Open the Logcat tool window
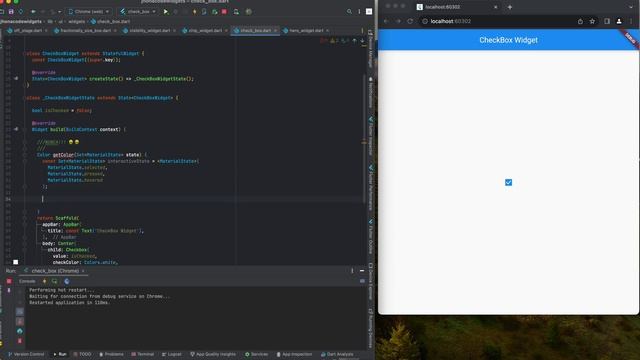Image resolution: width=640 pixels, height=360 pixels. (172, 354)
